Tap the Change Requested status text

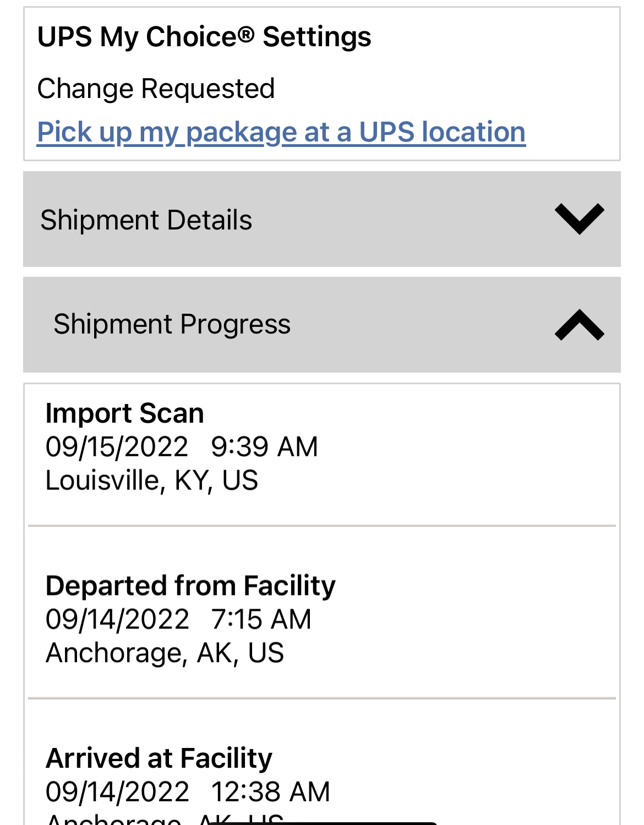(156, 89)
